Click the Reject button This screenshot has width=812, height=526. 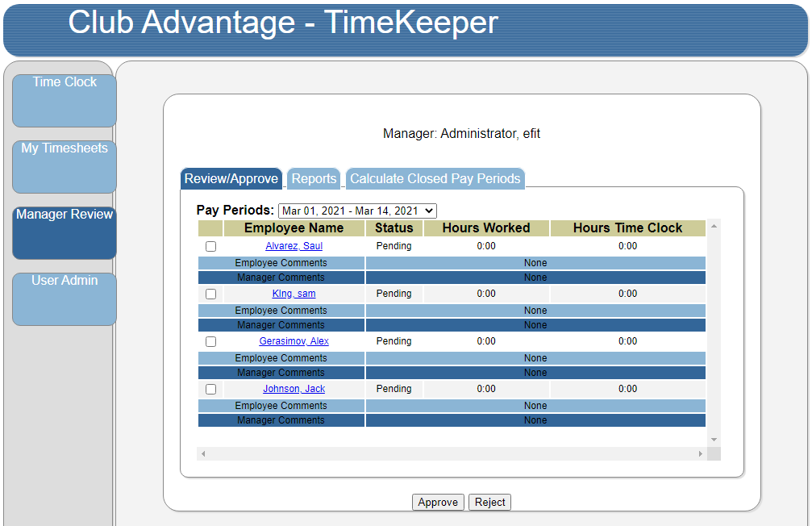point(490,502)
